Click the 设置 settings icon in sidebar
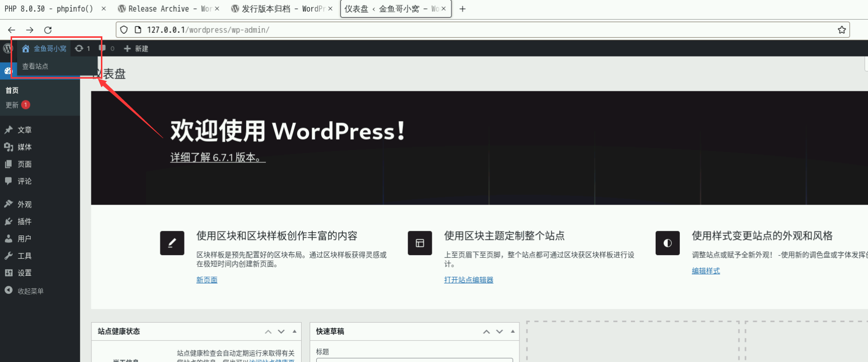Viewport: 868px width, 362px height. click(x=9, y=273)
